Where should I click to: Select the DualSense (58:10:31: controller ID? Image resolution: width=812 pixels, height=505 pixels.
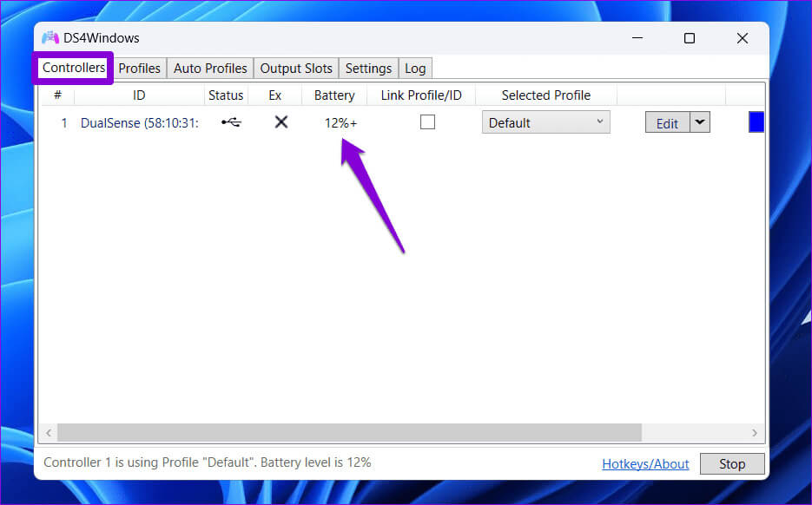point(139,123)
